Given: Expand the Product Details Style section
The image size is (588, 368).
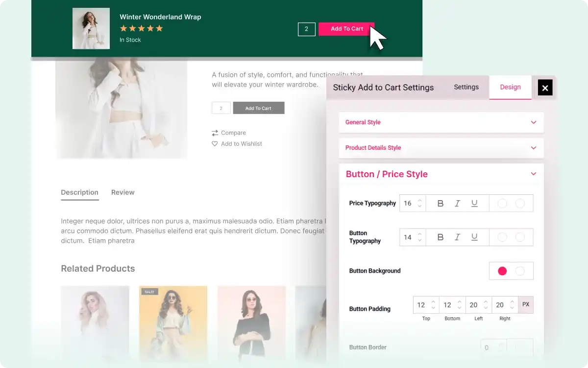Looking at the screenshot, I should point(534,148).
